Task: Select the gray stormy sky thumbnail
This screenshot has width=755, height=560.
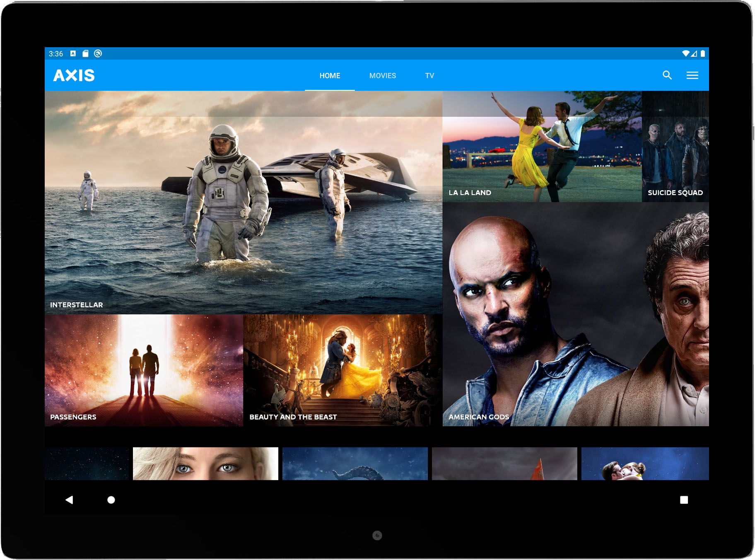Action: (x=504, y=463)
